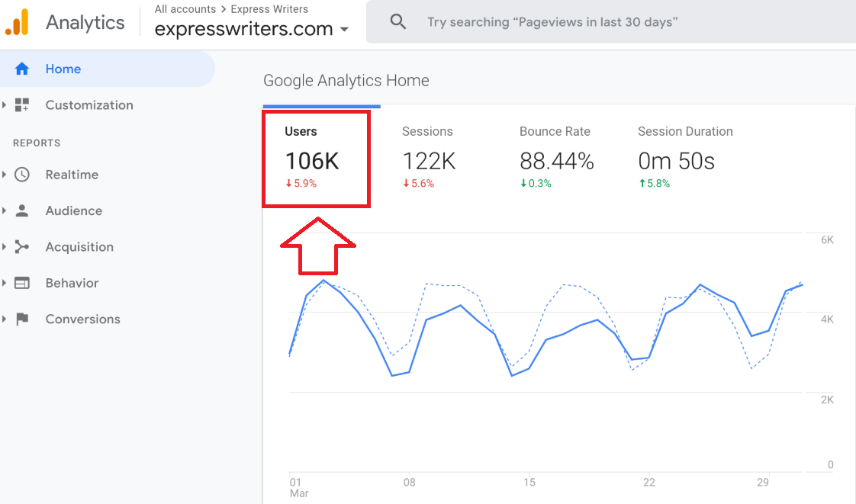Expand the Conversions reports arrow
This screenshot has width=856, height=504.
click(5, 319)
